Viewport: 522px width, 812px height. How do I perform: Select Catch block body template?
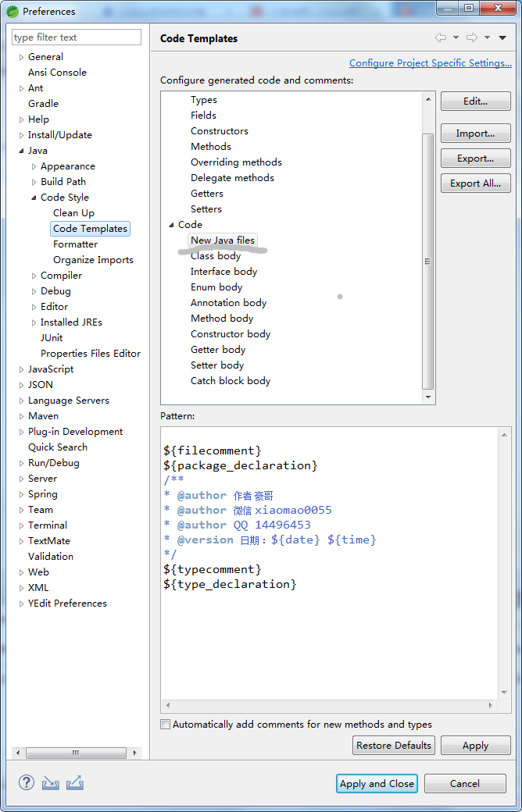tap(231, 381)
